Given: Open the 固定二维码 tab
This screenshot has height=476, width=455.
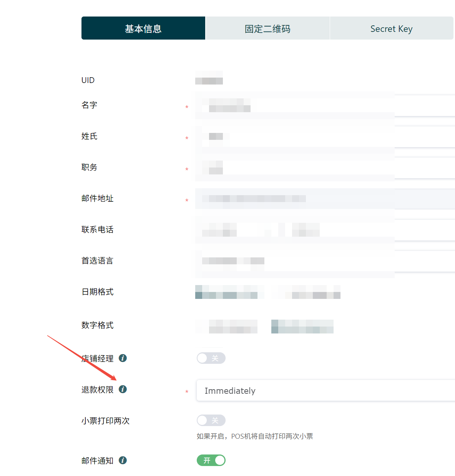Looking at the screenshot, I should (x=267, y=28).
